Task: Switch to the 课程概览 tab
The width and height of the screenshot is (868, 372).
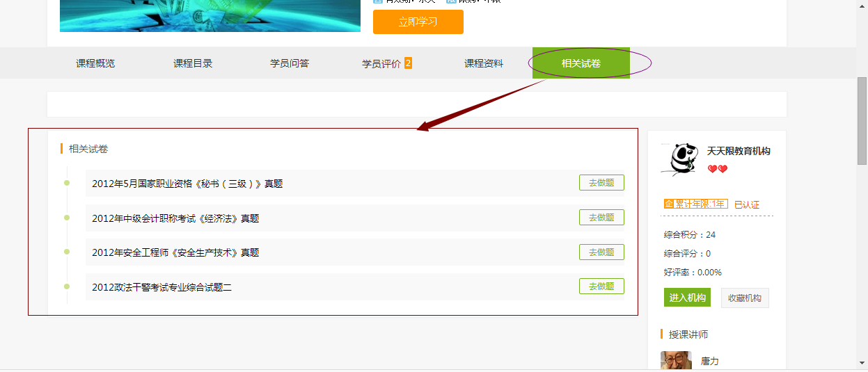Action: [95, 63]
